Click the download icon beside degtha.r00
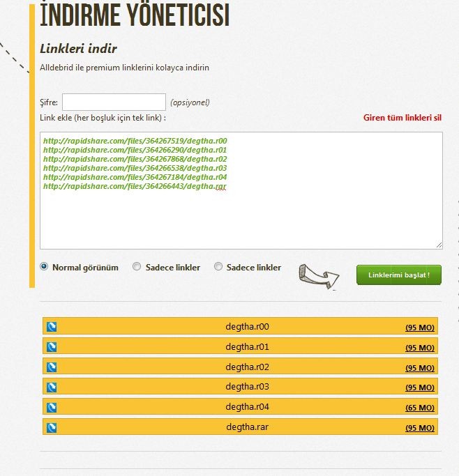The width and height of the screenshot is (459, 476). (52, 327)
